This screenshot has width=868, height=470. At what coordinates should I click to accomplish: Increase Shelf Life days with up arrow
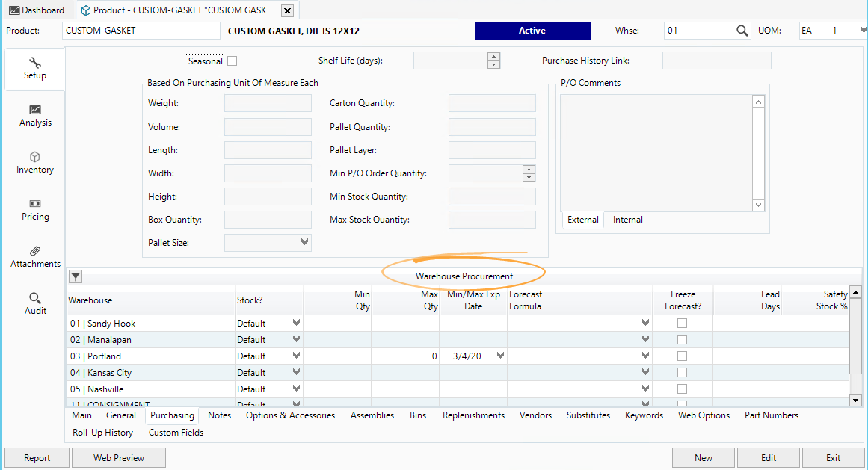tap(493, 57)
